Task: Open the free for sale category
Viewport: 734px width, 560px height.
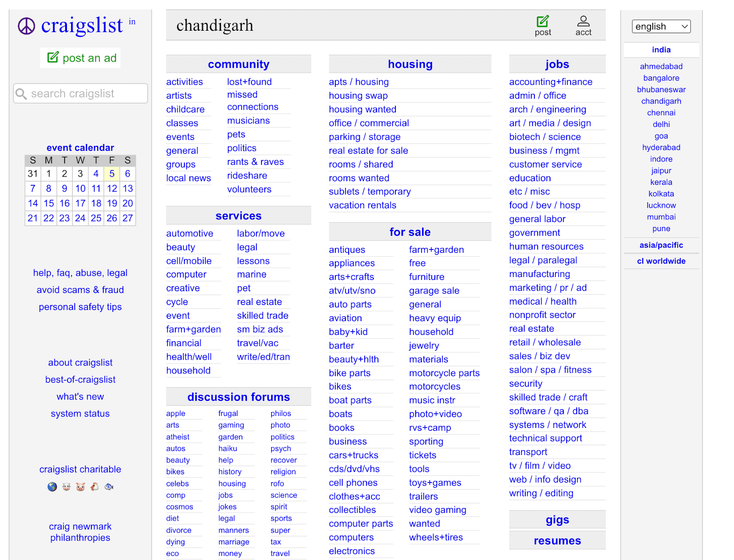Action: click(x=417, y=263)
